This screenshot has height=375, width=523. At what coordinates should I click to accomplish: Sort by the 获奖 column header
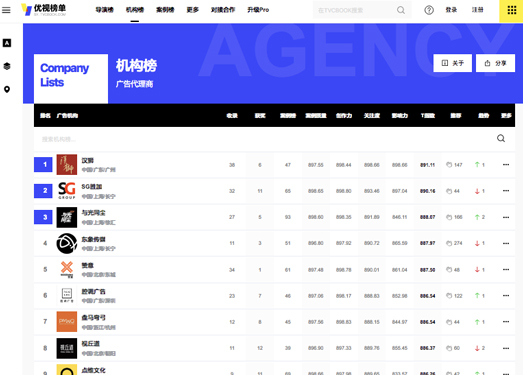(x=260, y=116)
